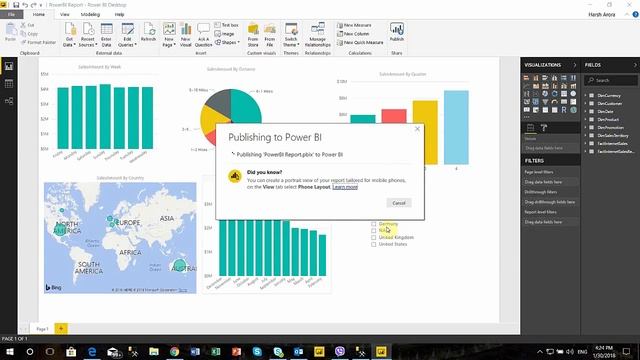The height and width of the screenshot is (360, 640).
Task: Switch to the Help ribbon tab
Action: coord(119,14)
